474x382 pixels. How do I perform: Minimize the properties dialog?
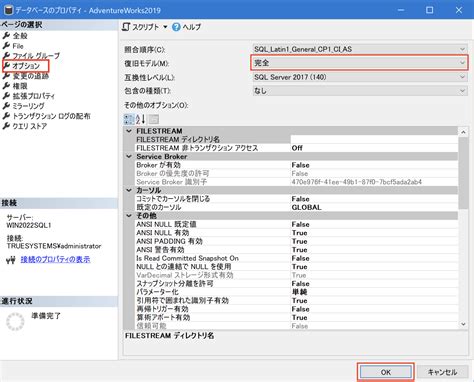coord(401,10)
